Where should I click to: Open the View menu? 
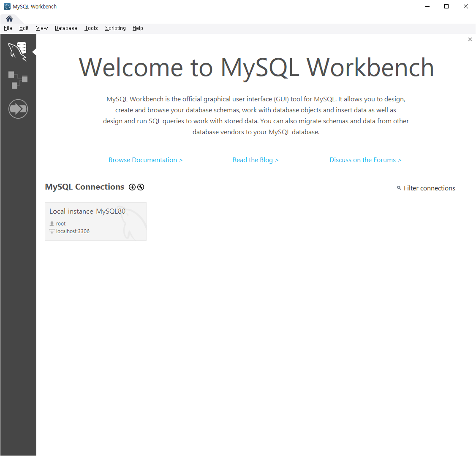coord(42,28)
